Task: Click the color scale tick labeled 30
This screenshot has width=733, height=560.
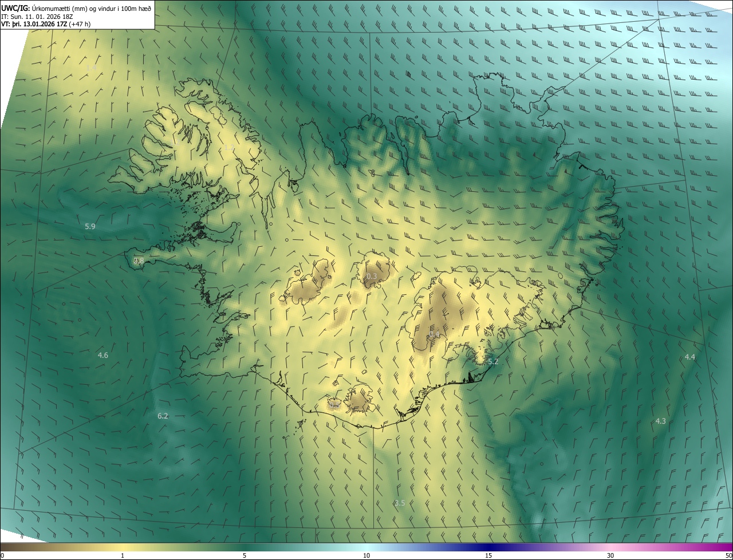Action: tap(610, 555)
